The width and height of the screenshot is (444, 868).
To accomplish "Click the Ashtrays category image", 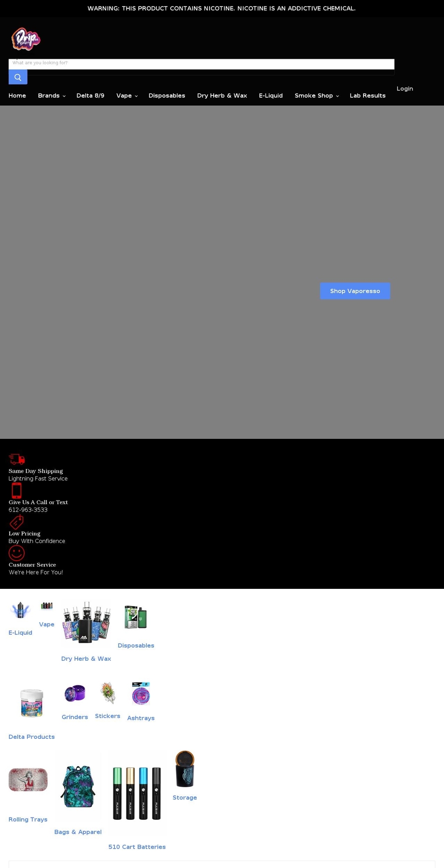I will (141, 693).
